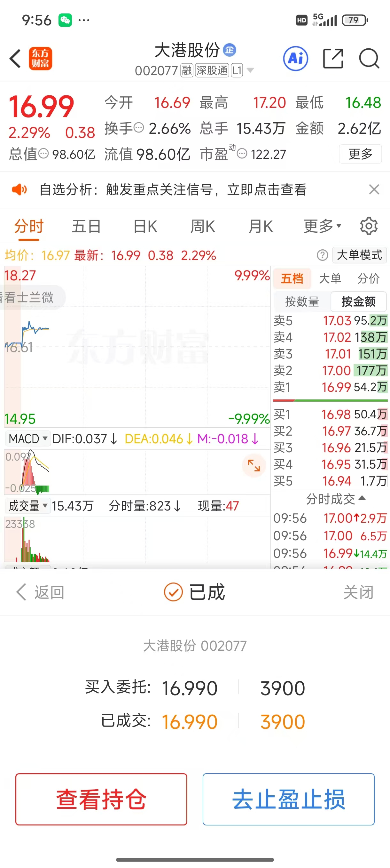Expand the chart with fullscreen arrows icon
This screenshot has width=390, height=868.
pyautogui.click(x=254, y=465)
